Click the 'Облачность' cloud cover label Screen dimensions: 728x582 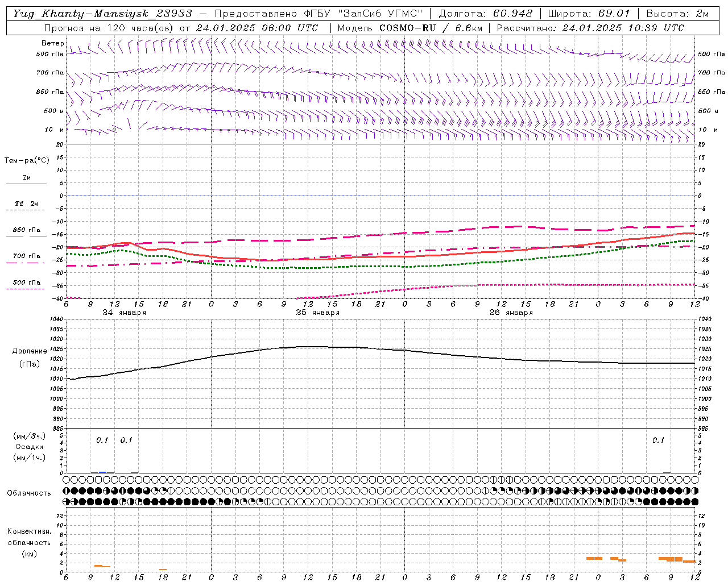tap(29, 493)
